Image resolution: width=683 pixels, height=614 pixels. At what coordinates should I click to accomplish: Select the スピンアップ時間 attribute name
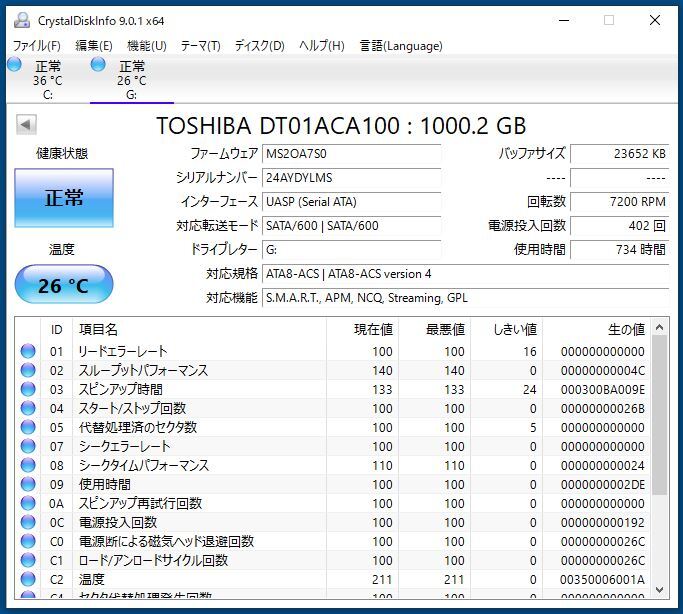coord(121,389)
